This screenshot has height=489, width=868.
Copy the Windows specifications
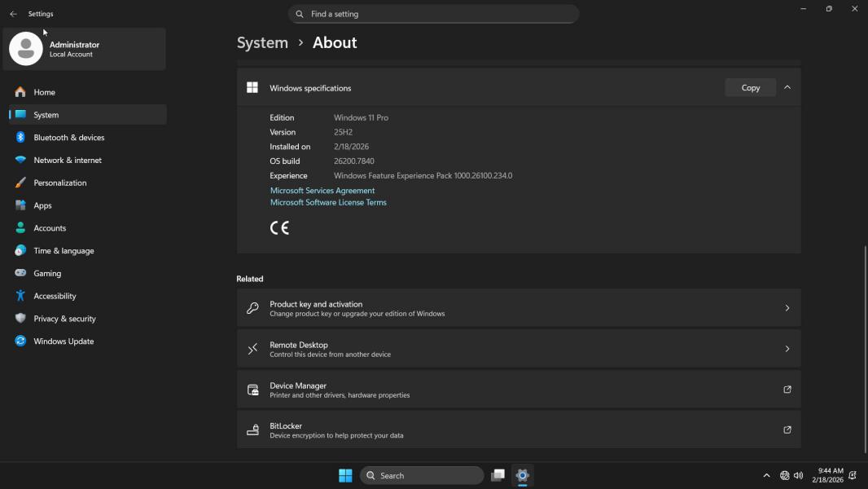point(750,87)
